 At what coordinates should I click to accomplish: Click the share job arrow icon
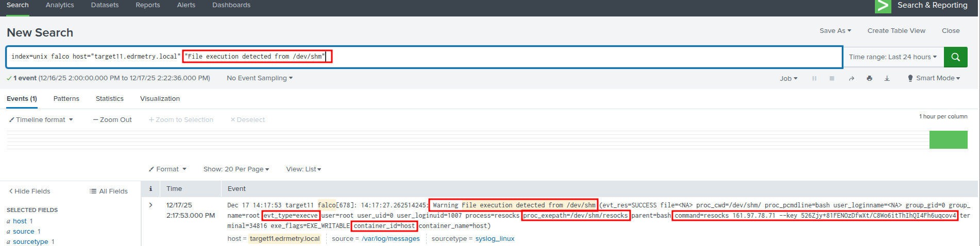pos(851,78)
